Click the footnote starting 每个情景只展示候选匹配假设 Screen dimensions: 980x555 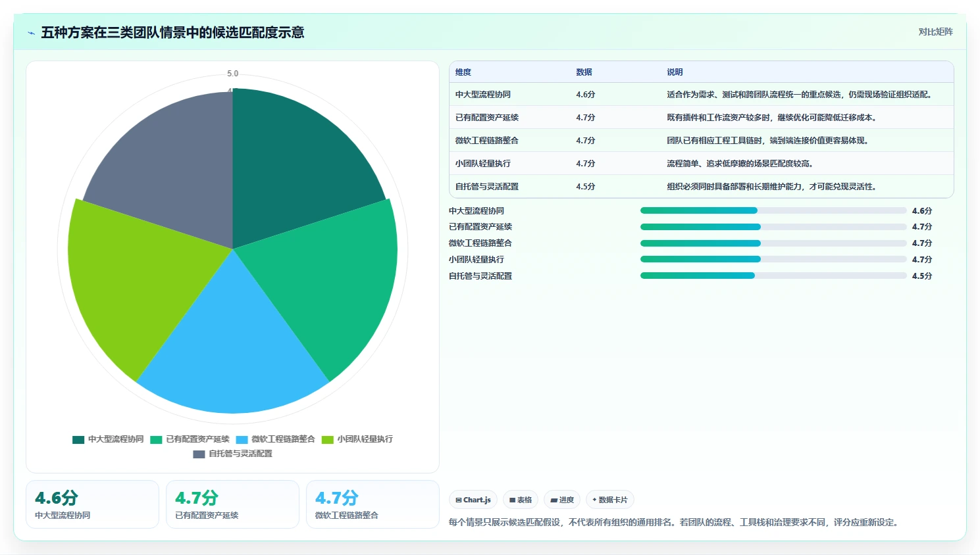pyautogui.click(x=673, y=523)
